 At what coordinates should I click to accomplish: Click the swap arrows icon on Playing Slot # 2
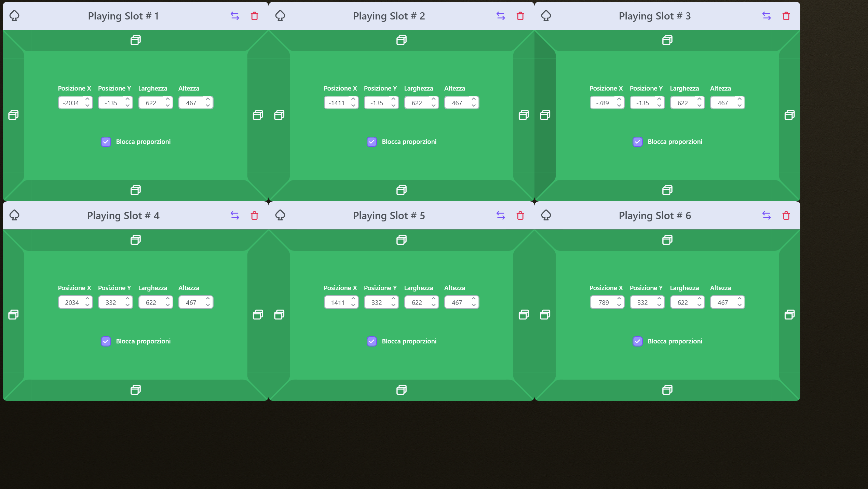(501, 16)
